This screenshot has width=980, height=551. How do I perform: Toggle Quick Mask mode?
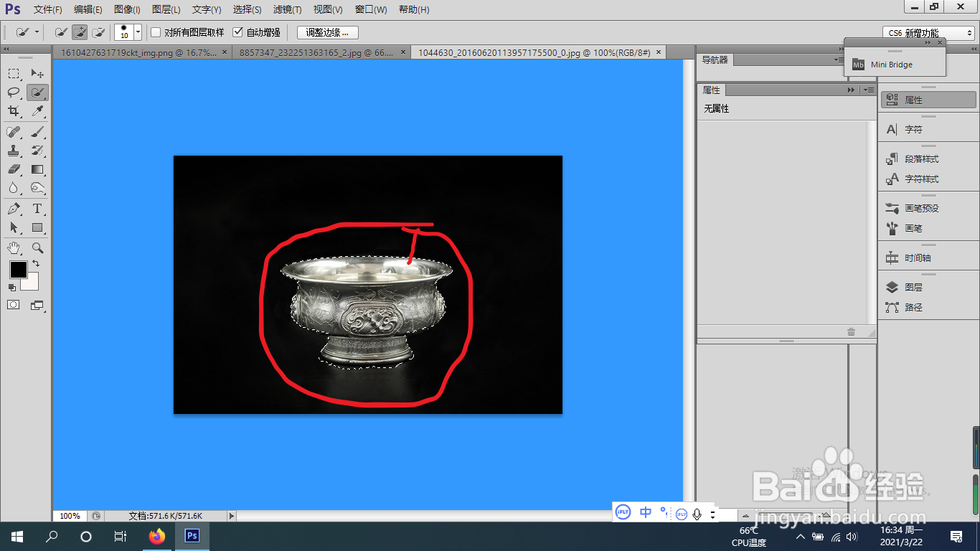[14, 305]
